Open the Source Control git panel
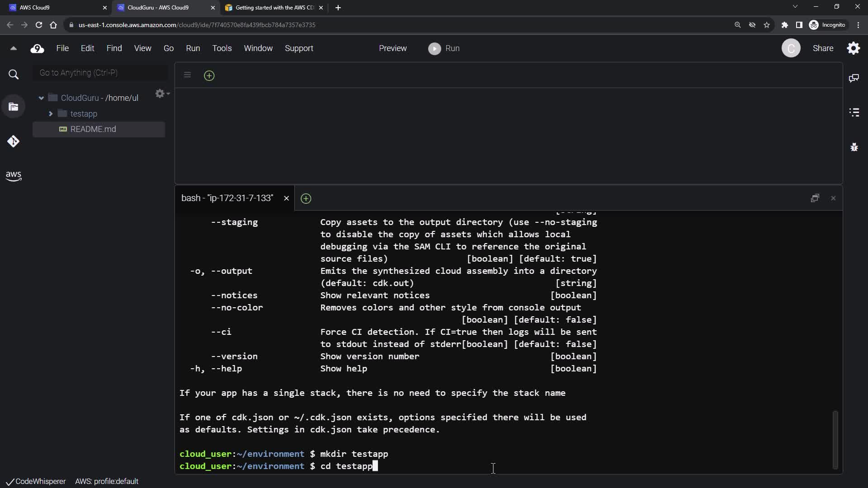The height and width of the screenshot is (488, 868). tap(14, 141)
